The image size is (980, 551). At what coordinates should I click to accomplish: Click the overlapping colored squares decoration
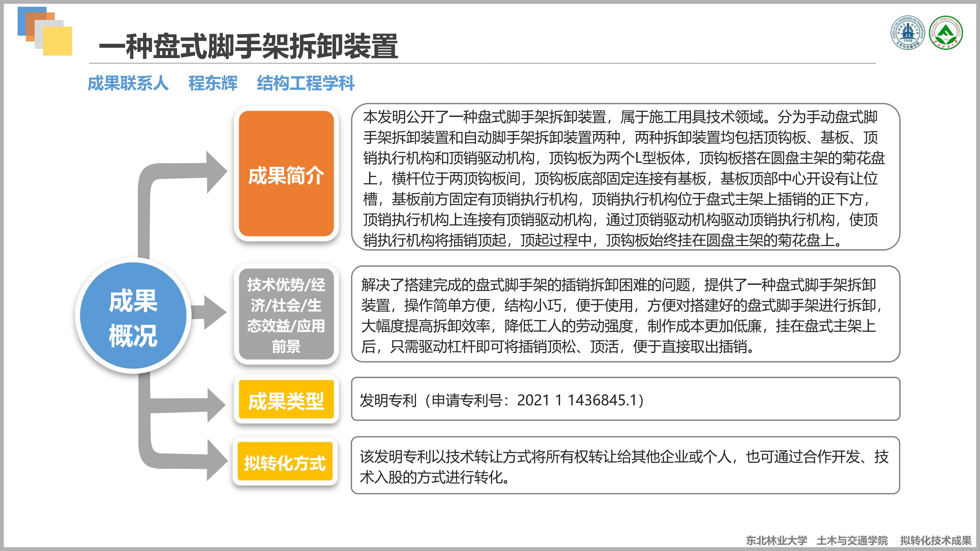45,31
